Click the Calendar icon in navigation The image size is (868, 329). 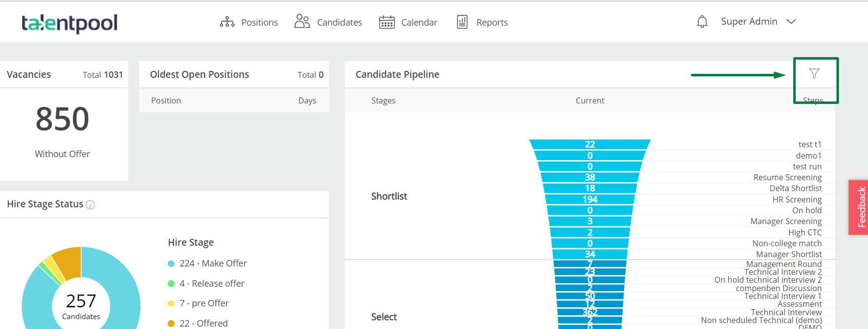click(387, 22)
